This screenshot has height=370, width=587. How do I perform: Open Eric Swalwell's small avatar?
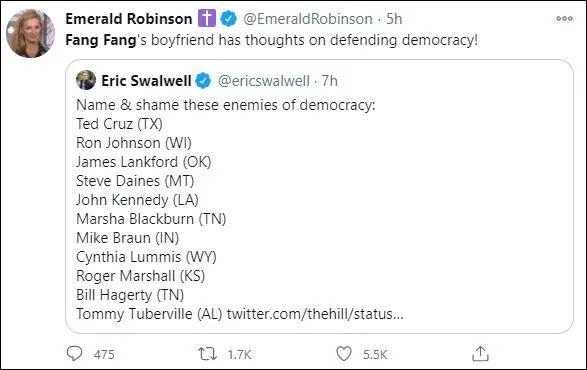click(x=86, y=80)
